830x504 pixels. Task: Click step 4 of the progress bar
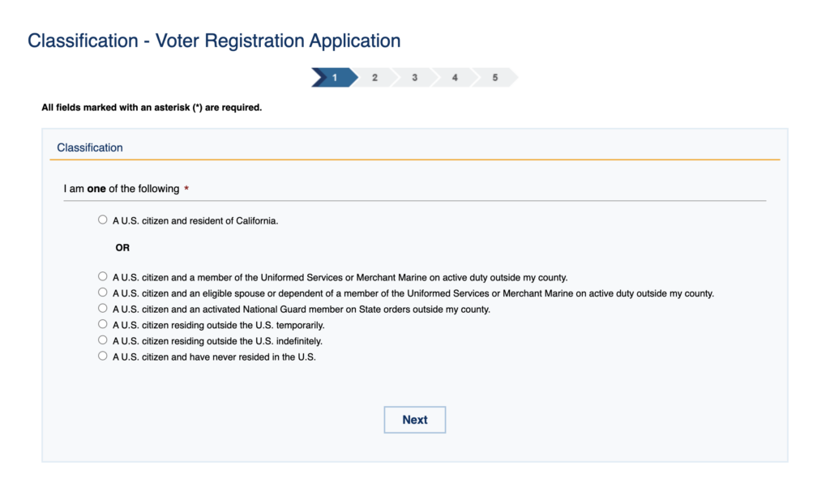click(455, 78)
